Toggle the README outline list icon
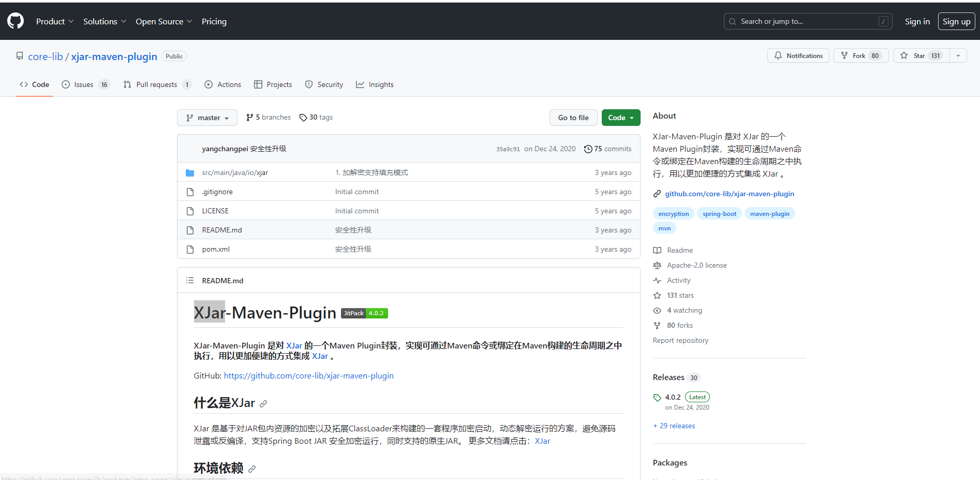Viewport: 980px width, 480px height. (190, 280)
